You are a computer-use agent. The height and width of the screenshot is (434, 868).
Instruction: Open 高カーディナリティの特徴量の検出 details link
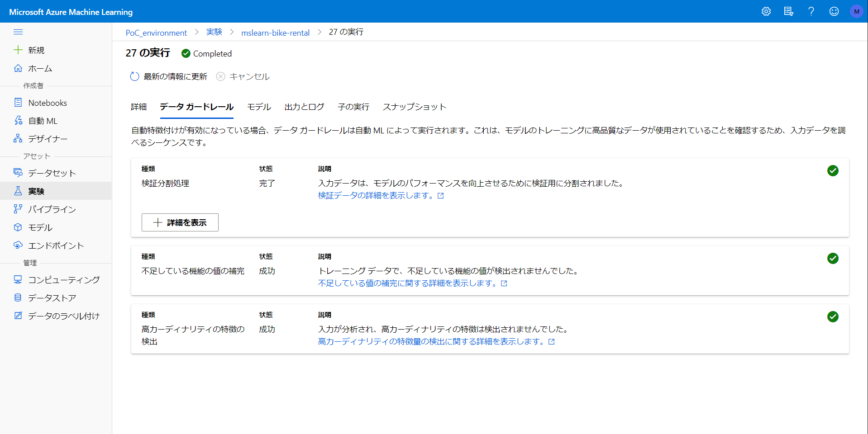(x=436, y=341)
